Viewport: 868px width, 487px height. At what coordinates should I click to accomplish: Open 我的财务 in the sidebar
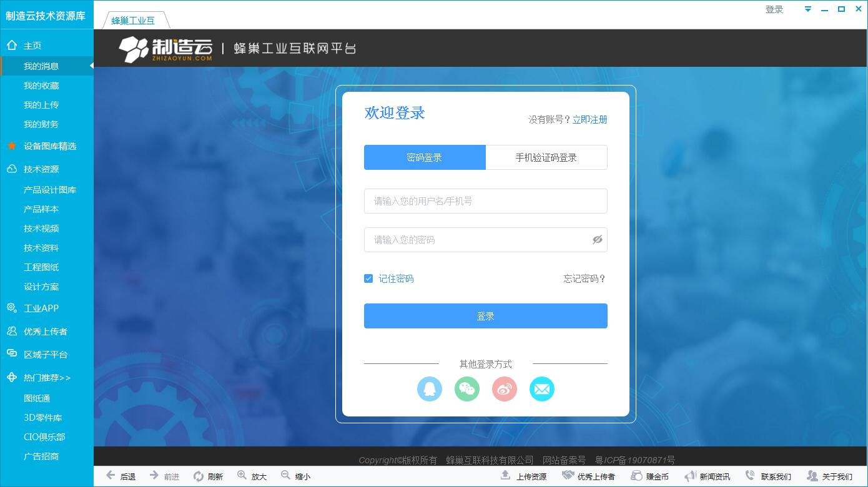point(41,124)
